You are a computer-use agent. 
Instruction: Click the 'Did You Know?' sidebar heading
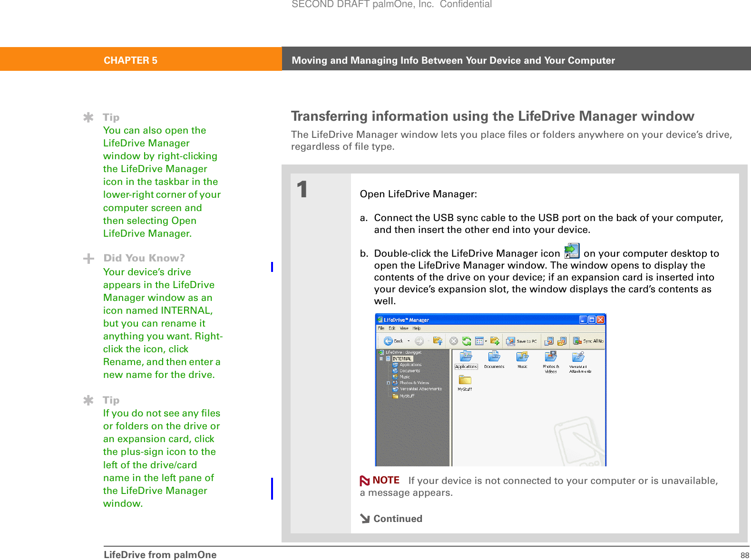click(x=144, y=258)
